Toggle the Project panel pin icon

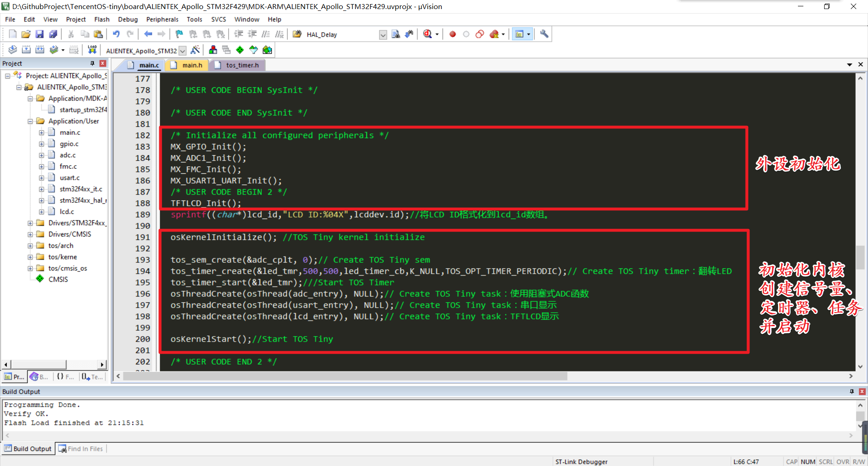click(x=92, y=63)
